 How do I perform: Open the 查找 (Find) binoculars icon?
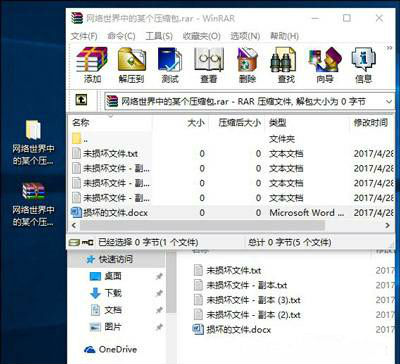pyautogui.click(x=286, y=65)
